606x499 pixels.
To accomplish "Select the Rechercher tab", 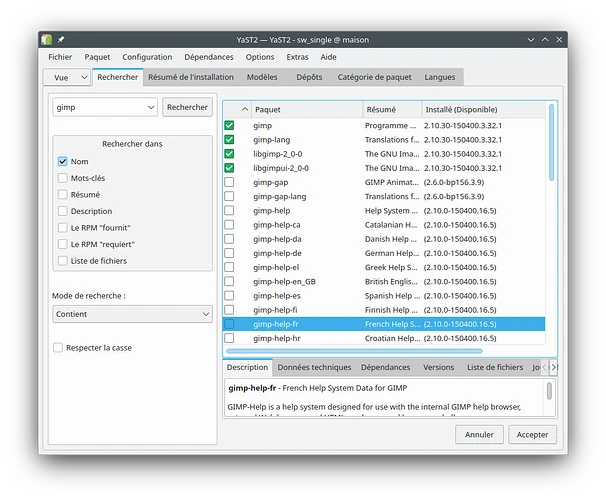I will [x=117, y=77].
